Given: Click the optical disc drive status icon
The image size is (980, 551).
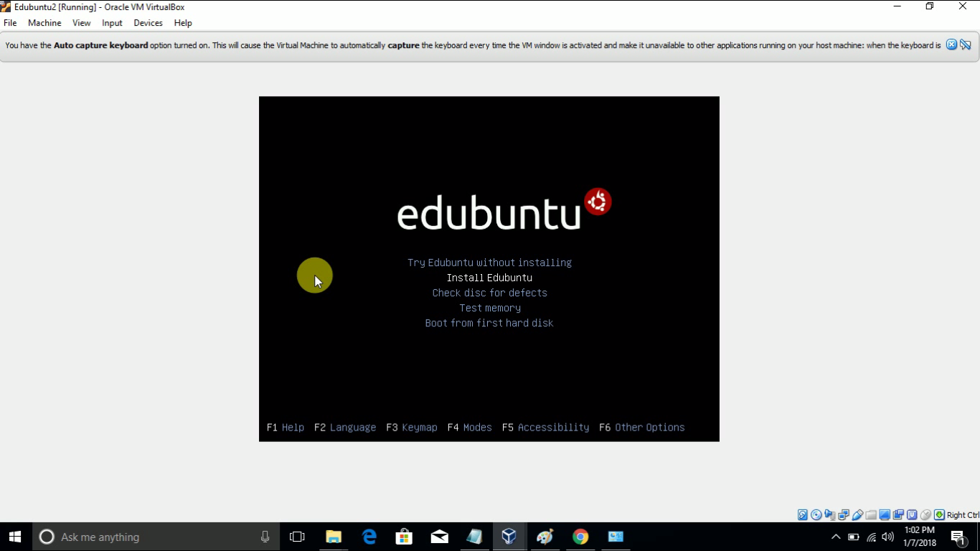Looking at the screenshot, I should pos(816,515).
